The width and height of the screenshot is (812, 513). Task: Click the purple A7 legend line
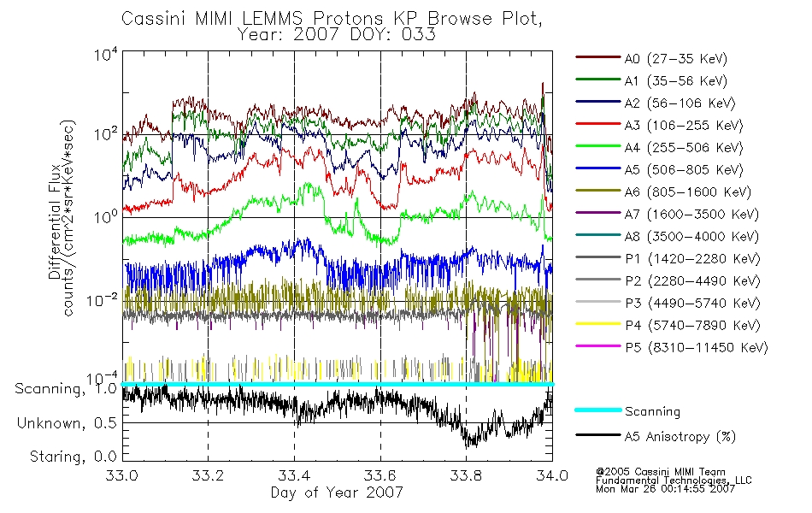coord(598,212)
